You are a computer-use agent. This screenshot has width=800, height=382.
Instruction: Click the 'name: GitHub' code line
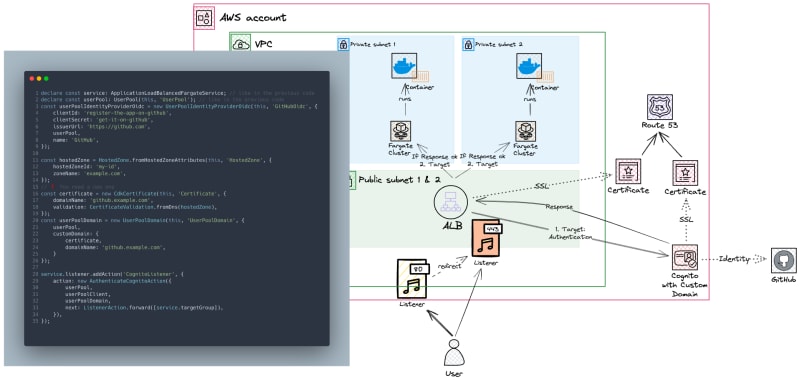point(76,139)
